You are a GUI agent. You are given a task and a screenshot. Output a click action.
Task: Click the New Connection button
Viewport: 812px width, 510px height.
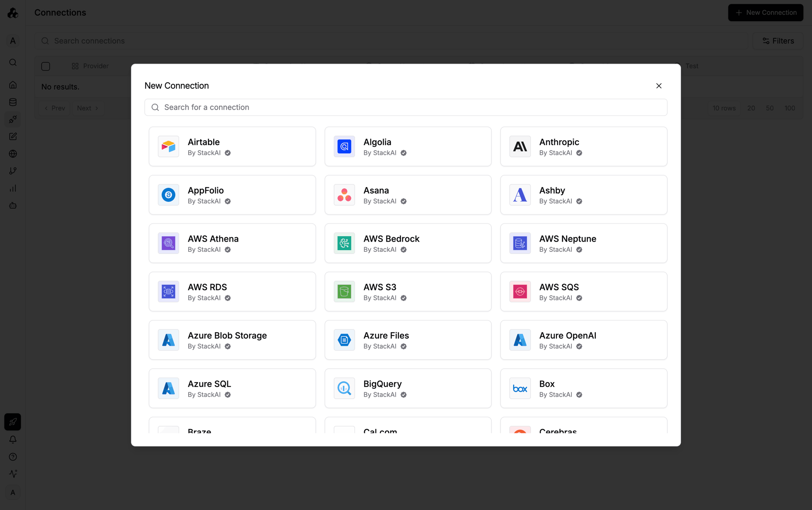coord(765,13)
